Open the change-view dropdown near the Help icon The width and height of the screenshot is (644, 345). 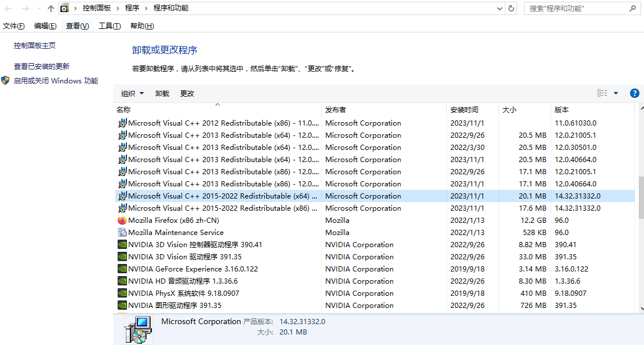pyautogui.click(x=616, y=93)
